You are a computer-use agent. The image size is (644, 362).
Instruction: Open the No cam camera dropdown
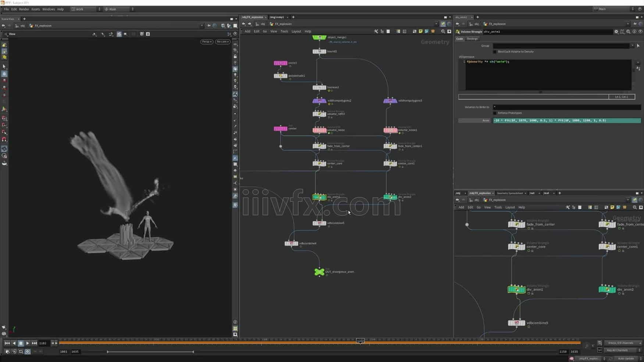[x=223, y=42]
